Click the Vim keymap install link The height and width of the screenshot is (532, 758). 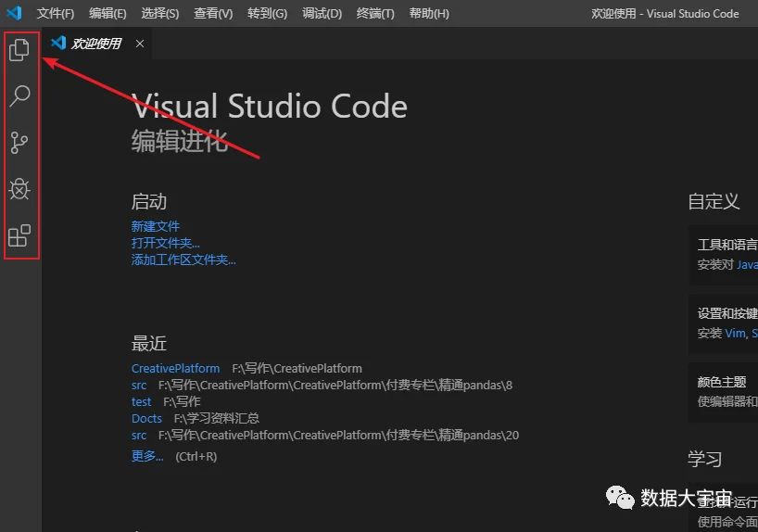[x=735, y=334]
